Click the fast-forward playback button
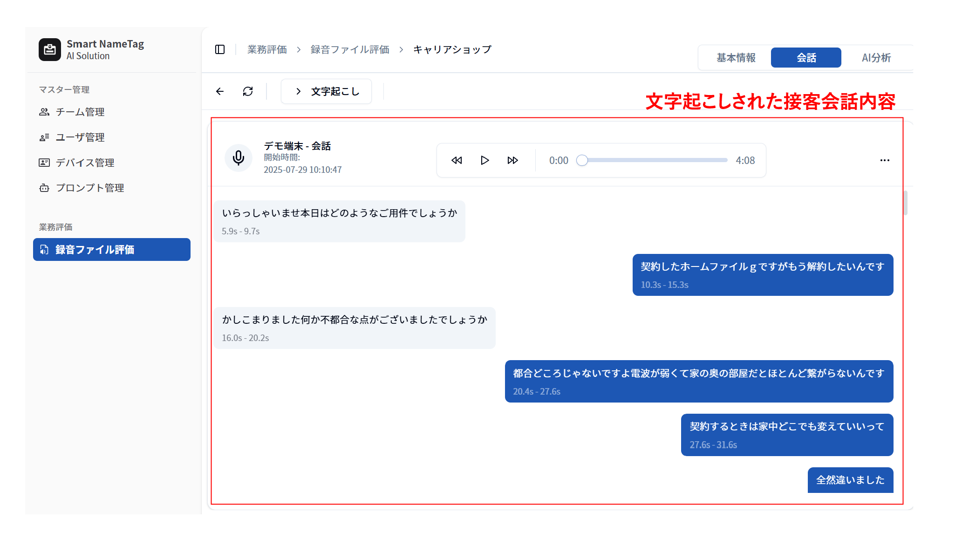 coord(512,160)
